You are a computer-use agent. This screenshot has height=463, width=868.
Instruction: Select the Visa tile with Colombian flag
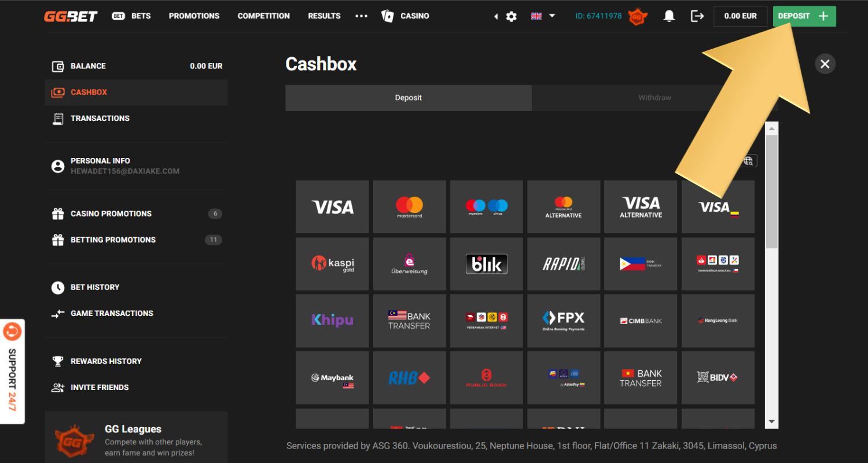(718, 207)
